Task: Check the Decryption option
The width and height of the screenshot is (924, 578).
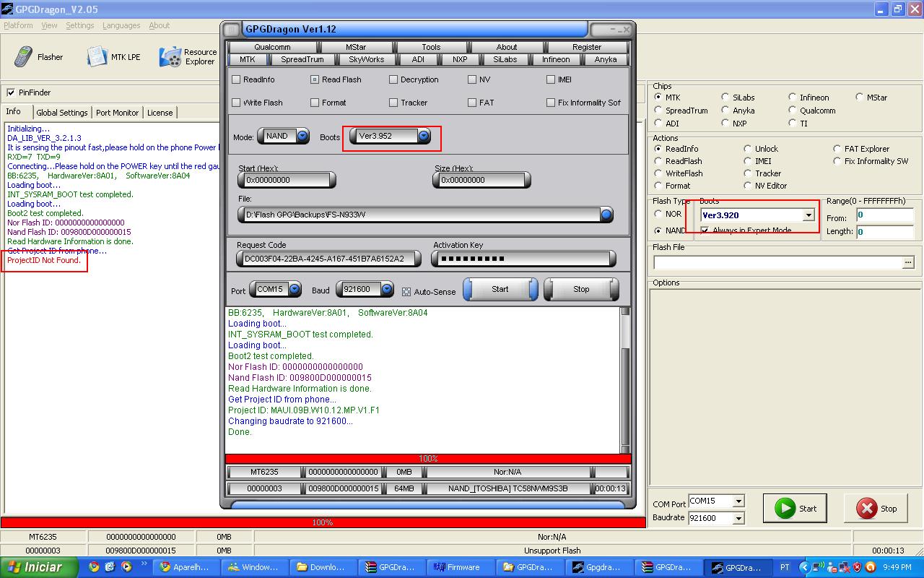Action: [x=393, y=79]
